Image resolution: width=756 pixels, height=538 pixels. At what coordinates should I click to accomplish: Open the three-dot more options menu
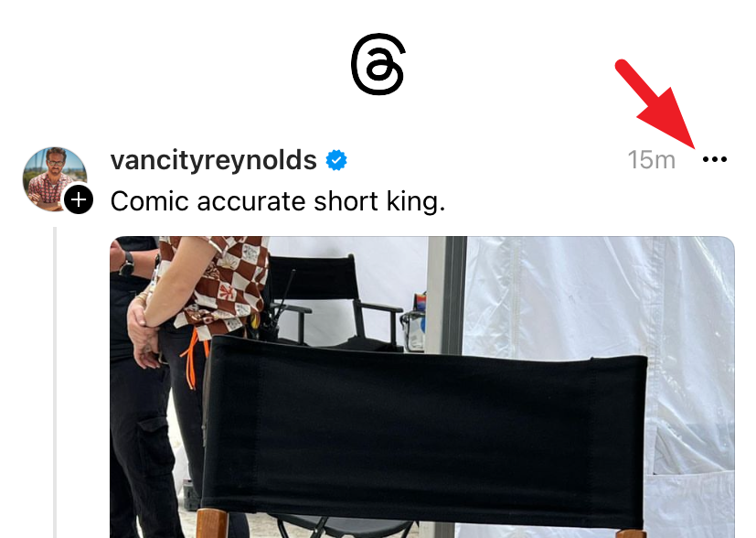click(x=715, y=159)
